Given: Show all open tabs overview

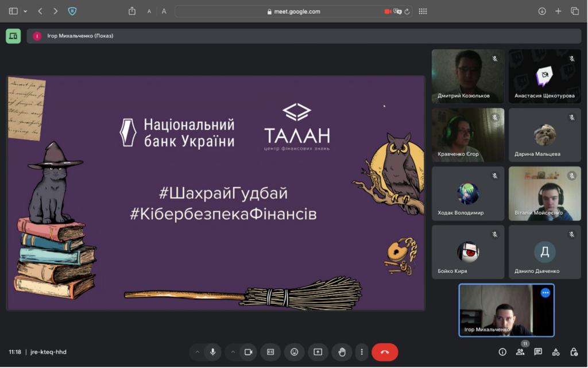Looking at the screenshot, I should coord(575,11).
